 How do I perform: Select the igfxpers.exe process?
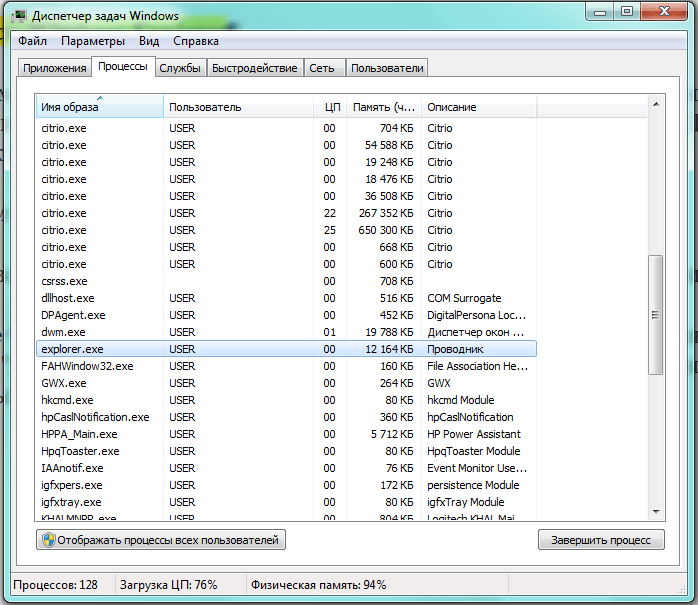pyautogui.click(x=286, y=485)
